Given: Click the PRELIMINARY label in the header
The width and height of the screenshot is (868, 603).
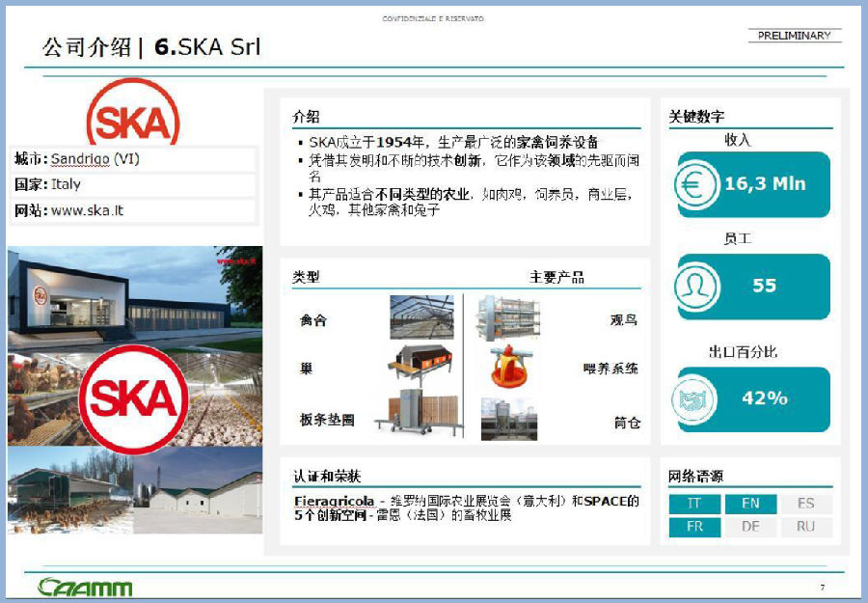Looking at the screenshot, I should click(x=795, y=36).
